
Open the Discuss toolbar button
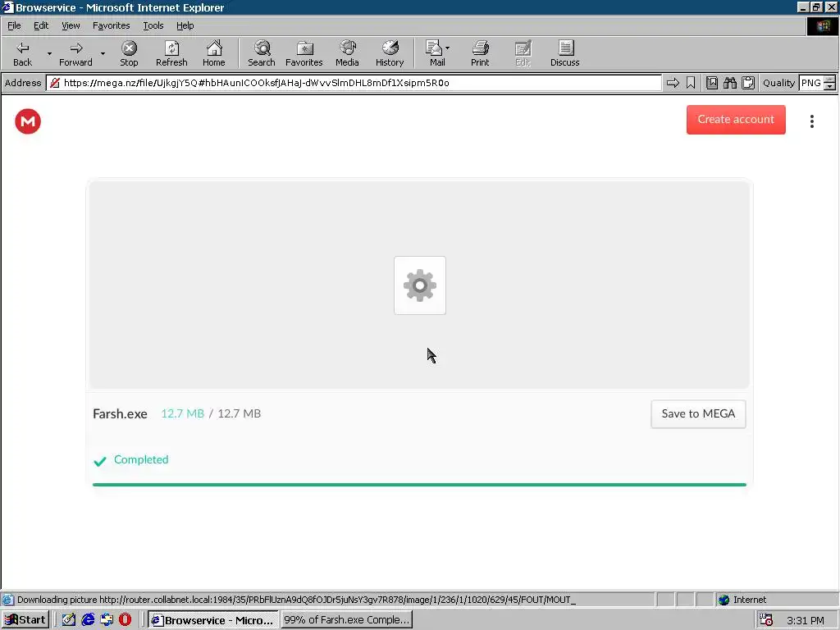564,53
